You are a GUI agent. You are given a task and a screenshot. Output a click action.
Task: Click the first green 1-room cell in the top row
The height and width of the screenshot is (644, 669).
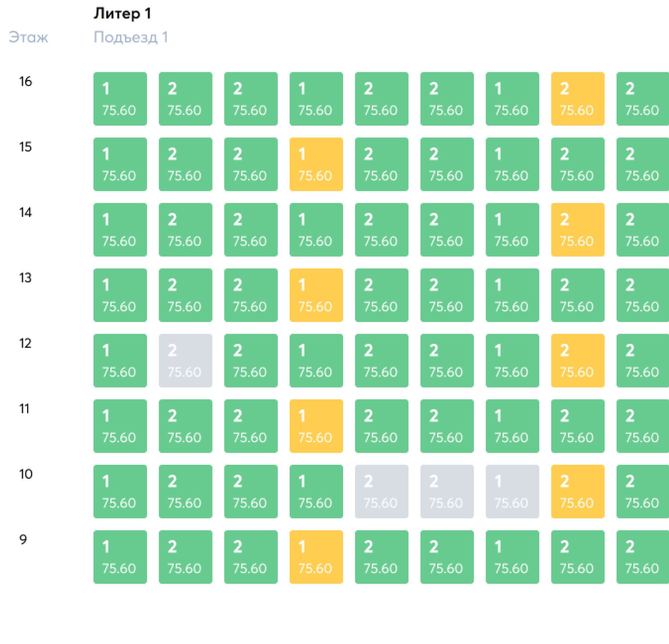120,99
